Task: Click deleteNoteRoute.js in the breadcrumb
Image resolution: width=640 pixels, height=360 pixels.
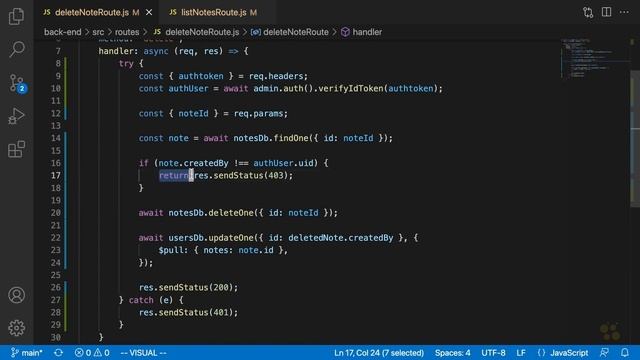Action: [x=196, y=32]
